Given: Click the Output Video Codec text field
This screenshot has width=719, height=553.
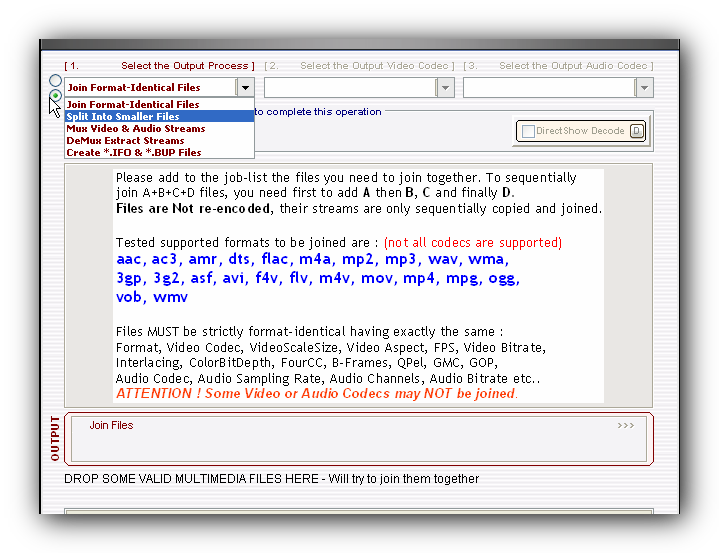Looking at the screenshot, I should [x=350, y=88].
